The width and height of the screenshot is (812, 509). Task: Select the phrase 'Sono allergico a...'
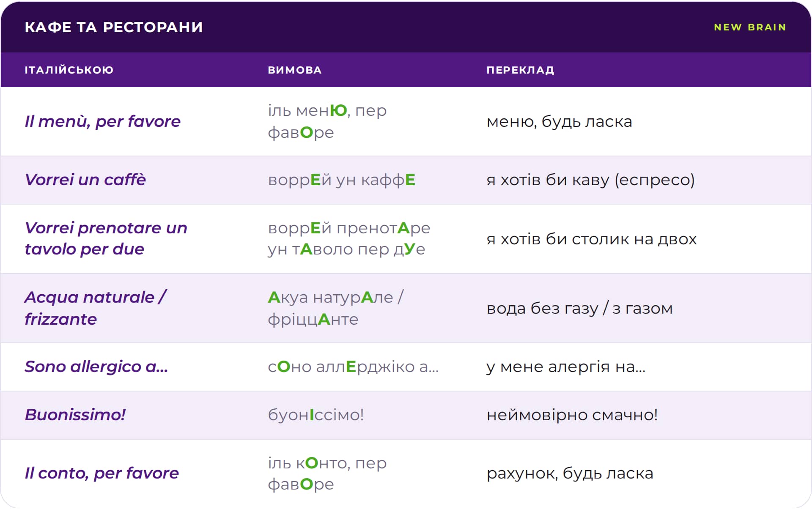click(x=96, y=367)
